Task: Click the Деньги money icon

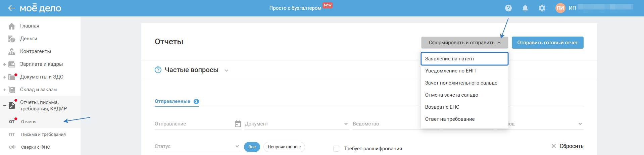Action: [x=12, y=39]
